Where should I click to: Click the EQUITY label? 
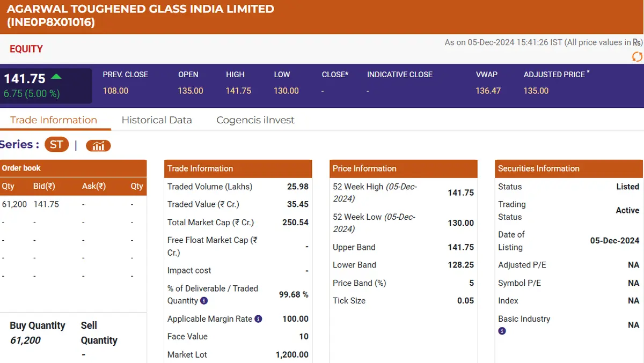26,49
